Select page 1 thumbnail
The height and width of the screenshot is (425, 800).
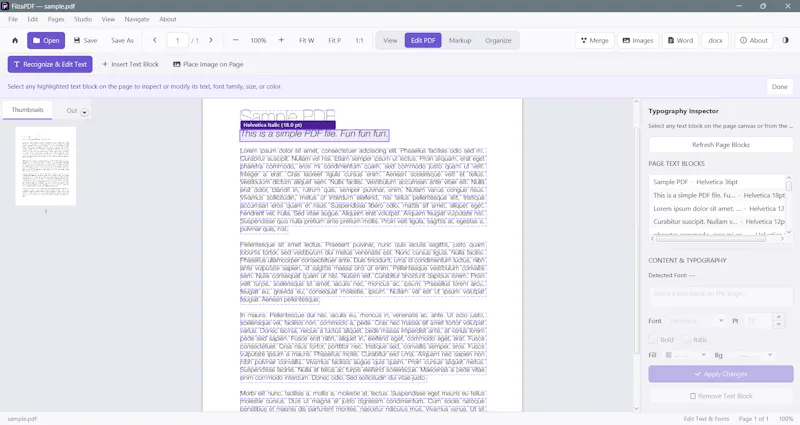45,166
